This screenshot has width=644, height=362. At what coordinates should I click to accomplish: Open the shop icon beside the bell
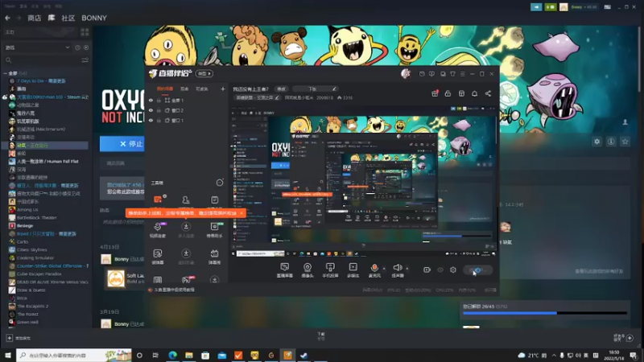point(461,93)
